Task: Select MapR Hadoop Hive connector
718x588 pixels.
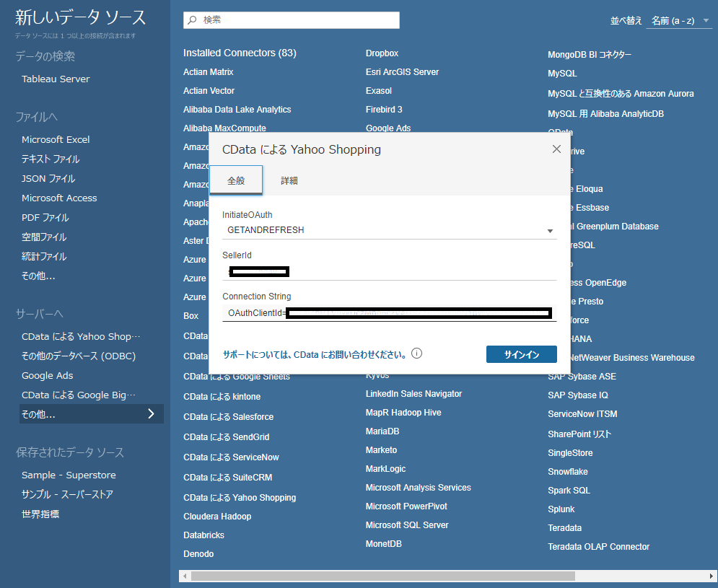Action: tap(403, 413)
